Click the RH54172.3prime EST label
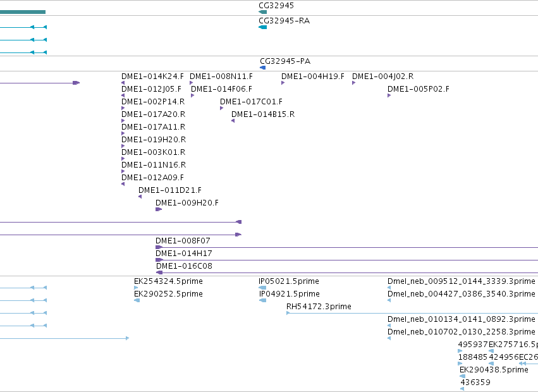Viewport: 538px width, 392px height. (319, 307)
